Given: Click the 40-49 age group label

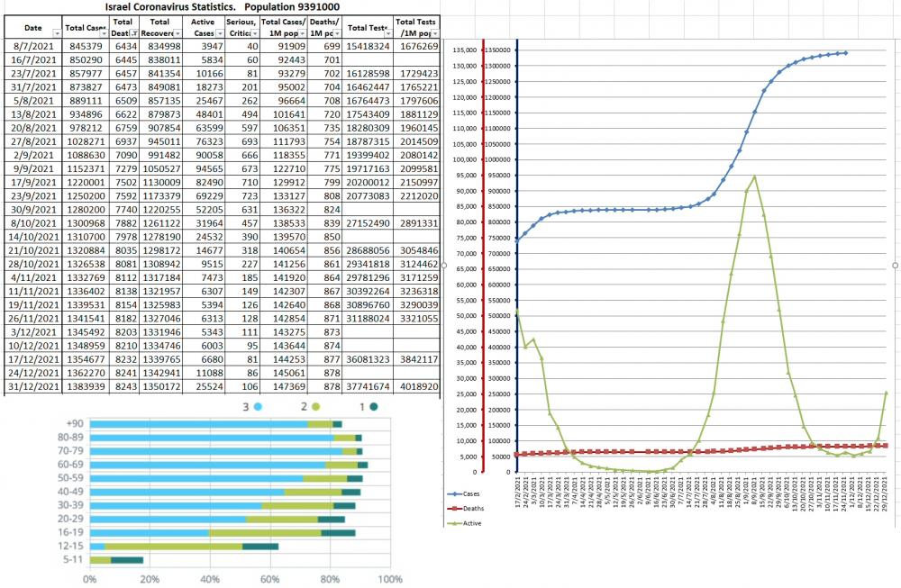Looking at the screenshot, I should (70, 492).
